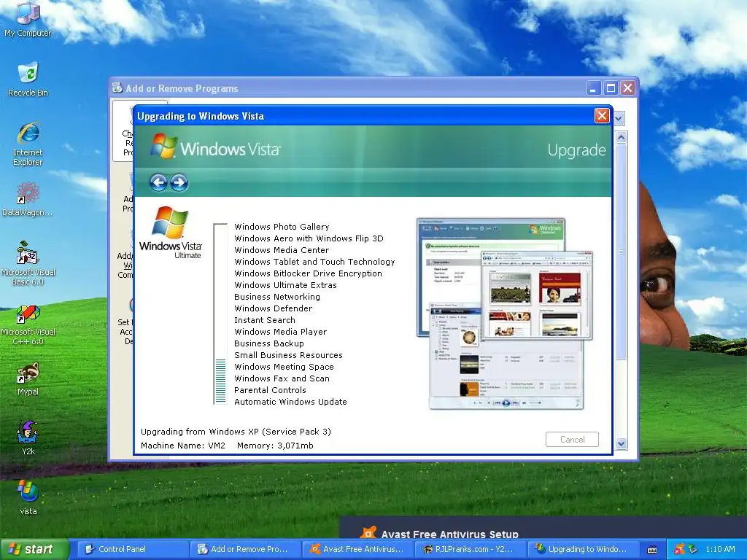Select 'Windows Photo Gallery' text
The height and width of the screenshot is (560, 747).
tap(282, 227)
